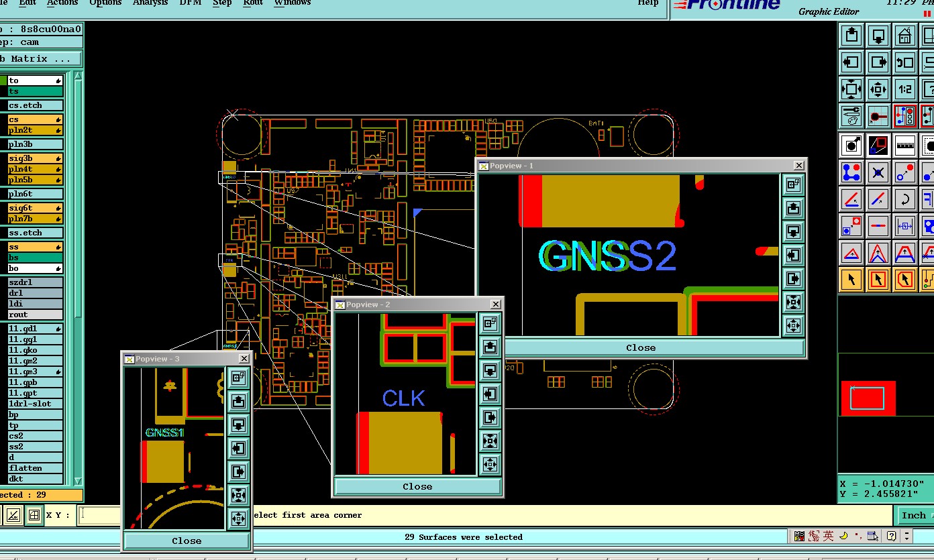Toggle display of the drl layer
934x560 pixels.
click(36, 293)
